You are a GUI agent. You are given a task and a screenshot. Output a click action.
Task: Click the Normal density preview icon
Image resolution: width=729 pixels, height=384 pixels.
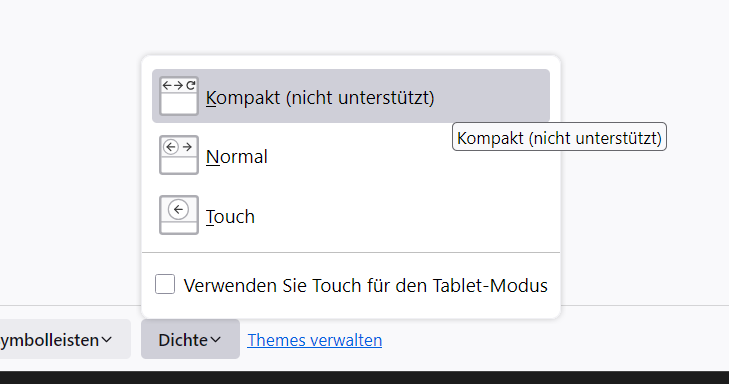(179, 155)
